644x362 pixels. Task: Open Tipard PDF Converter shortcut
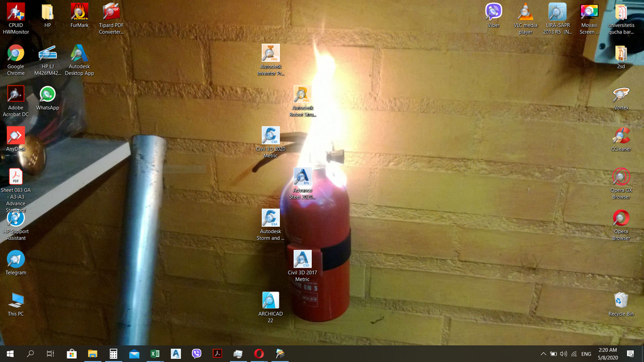pyautogui.click(x=111, y=18)
